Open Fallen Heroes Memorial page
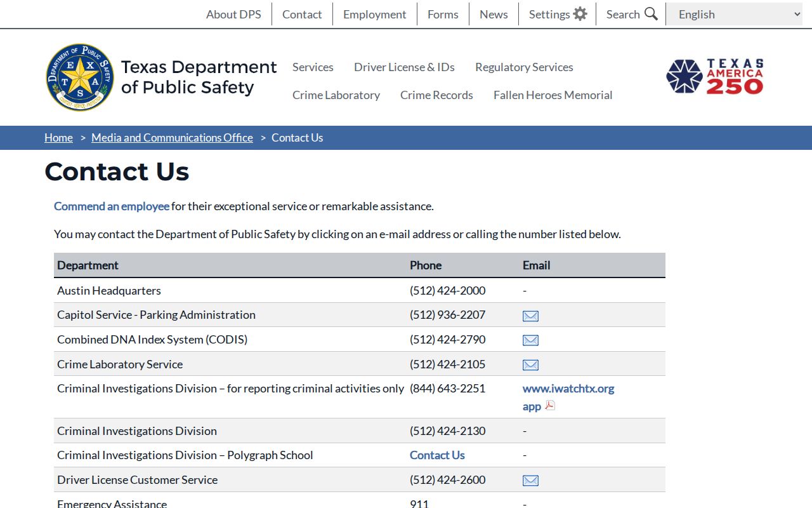This screenshot has height=508, width=812. click(553, 95)
